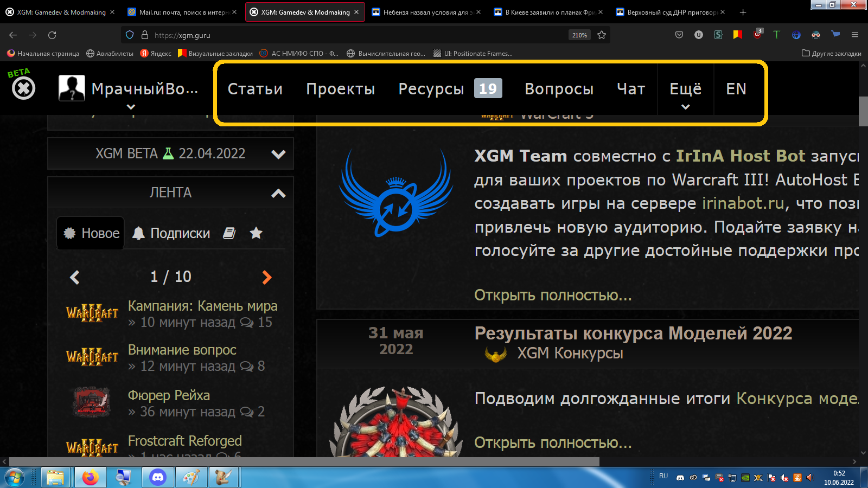The height and width of the screenshot is (488, 868).
Task: Go to next ЛЕНТА page arrow
Action: (x=267, y=278)
